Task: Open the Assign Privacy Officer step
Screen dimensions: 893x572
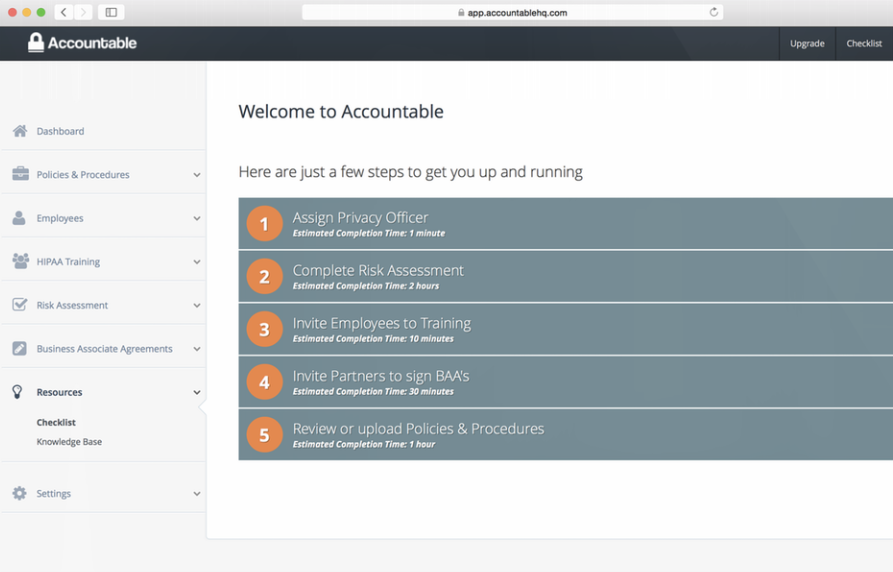Action: (x=566, y=223)
